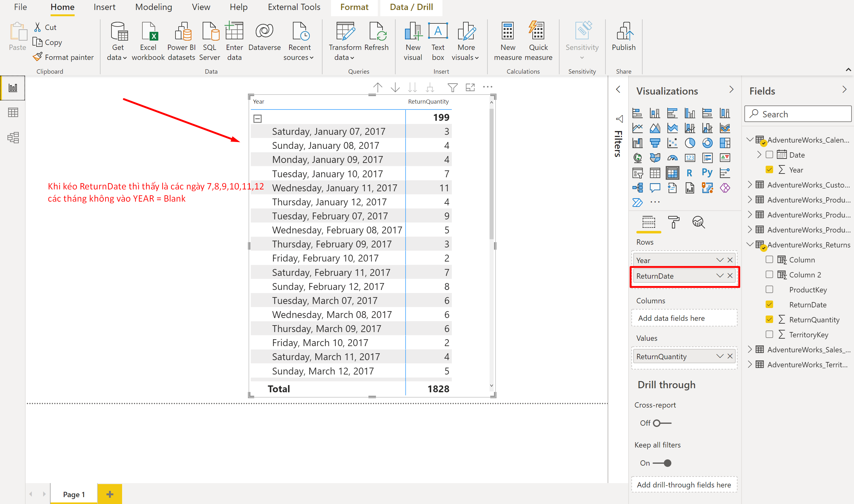Open Power BI datasets
The width and height of the screenshot is (854, 504).
point(181,41)
